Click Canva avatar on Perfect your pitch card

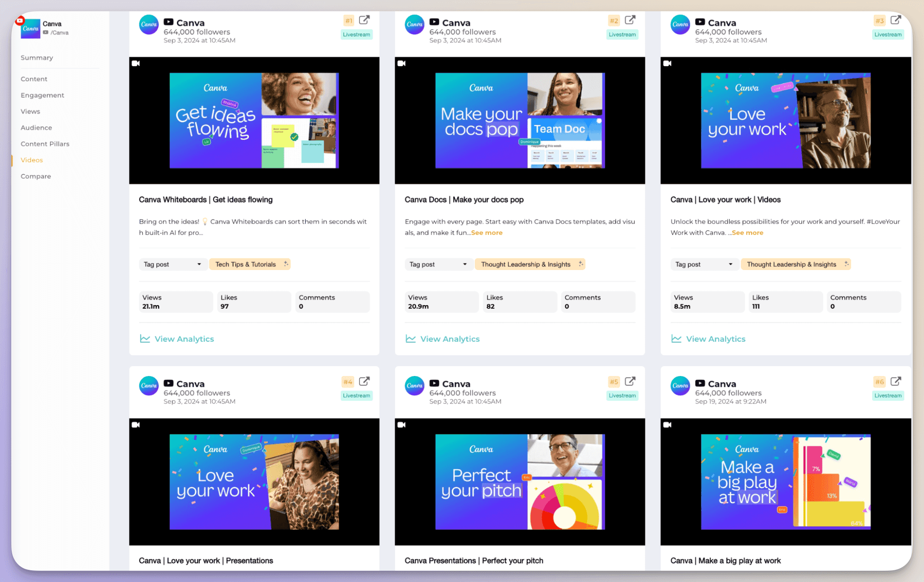click(414, 386)
